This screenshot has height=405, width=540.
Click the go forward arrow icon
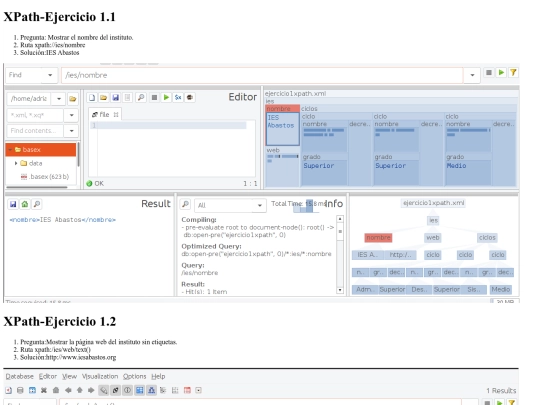91,390
